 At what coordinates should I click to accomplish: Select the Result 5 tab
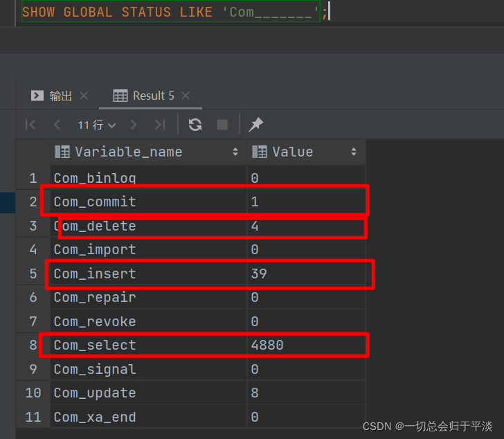(x=152, y=96)
